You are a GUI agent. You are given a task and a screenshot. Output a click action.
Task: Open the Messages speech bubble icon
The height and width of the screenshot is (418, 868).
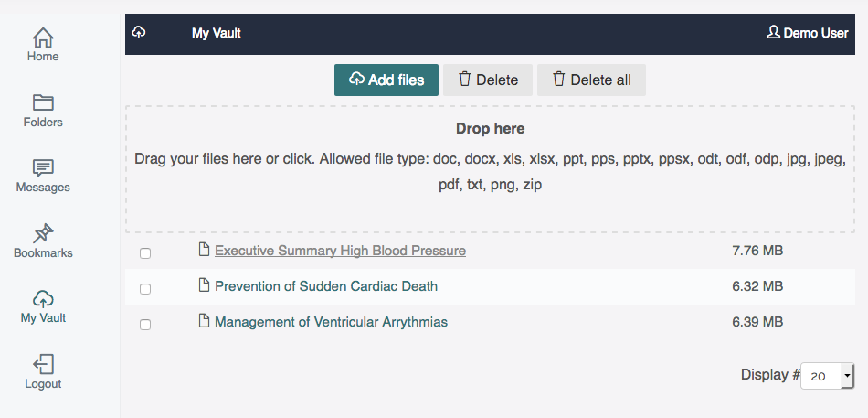click(x=43, y=168)
